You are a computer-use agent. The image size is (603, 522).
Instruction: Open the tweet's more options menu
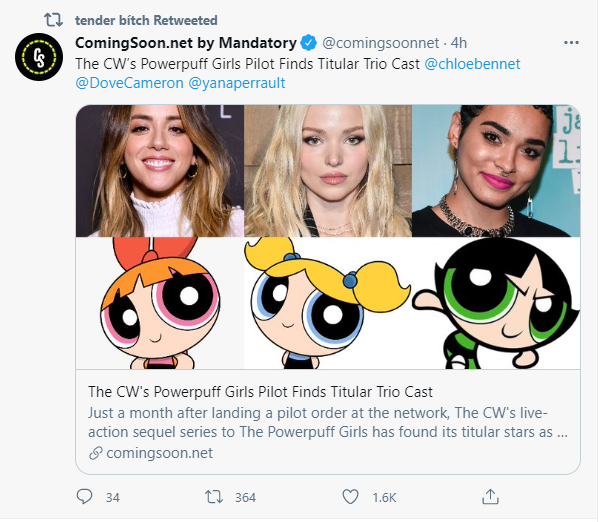click(x=571, y=43)
